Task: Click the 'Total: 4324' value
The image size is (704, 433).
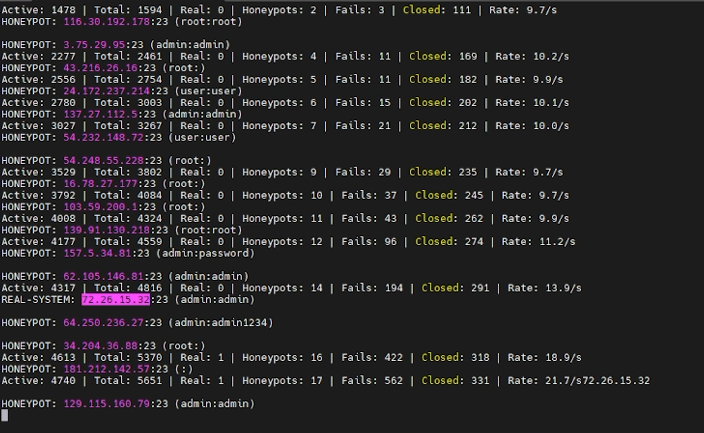Action: 128,219
